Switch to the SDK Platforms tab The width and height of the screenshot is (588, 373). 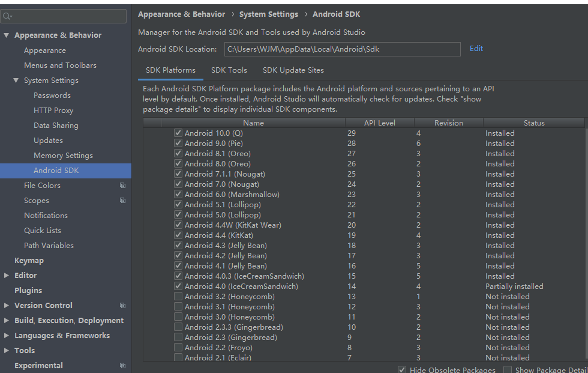pos(170,70)
